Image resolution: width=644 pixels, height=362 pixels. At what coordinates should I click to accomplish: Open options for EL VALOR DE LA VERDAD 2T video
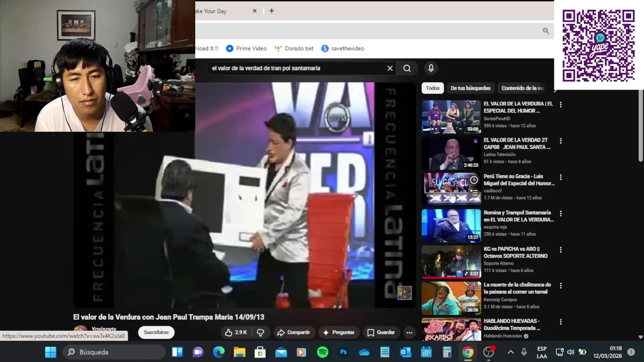click(560, 141)
